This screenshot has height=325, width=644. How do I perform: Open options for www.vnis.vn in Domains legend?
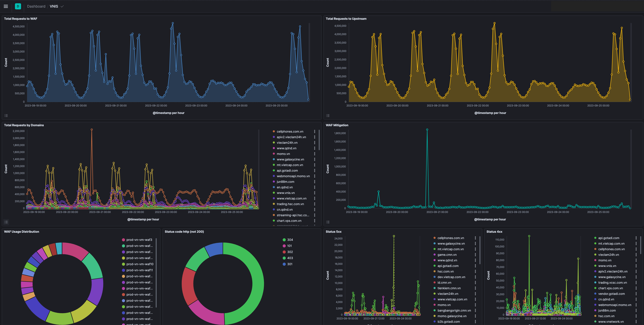tap(315, 193)
